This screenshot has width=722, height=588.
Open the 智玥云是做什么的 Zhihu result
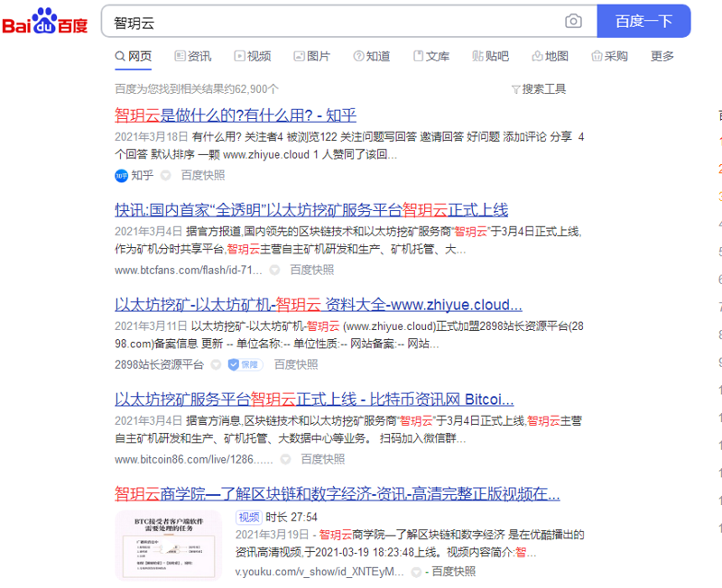(x=236, y=115)
